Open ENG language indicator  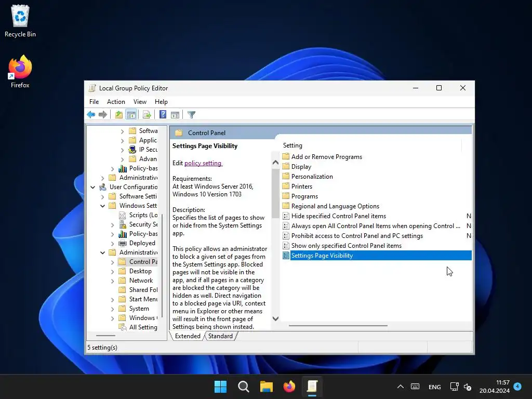coord(435,387)
